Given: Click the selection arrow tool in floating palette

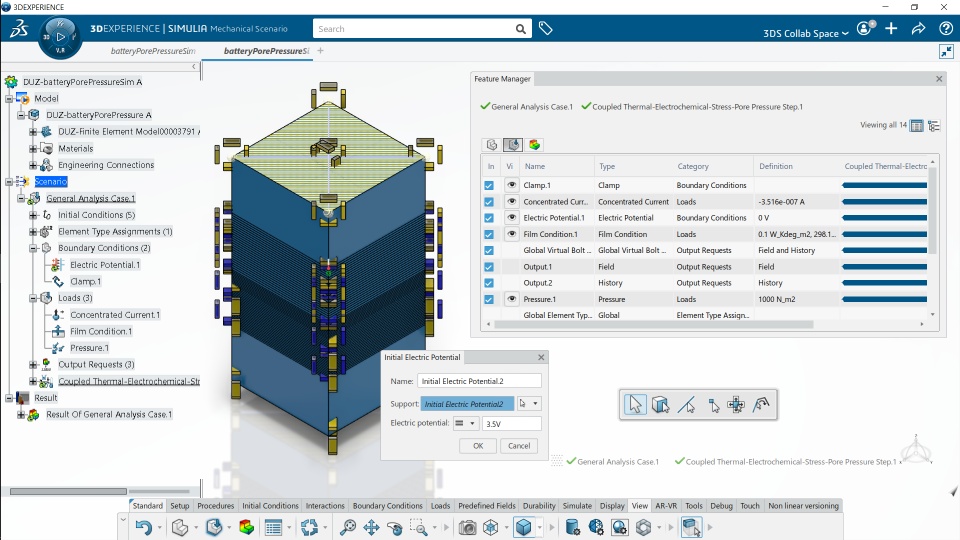Looking at the screenshot, I should 635,405.
